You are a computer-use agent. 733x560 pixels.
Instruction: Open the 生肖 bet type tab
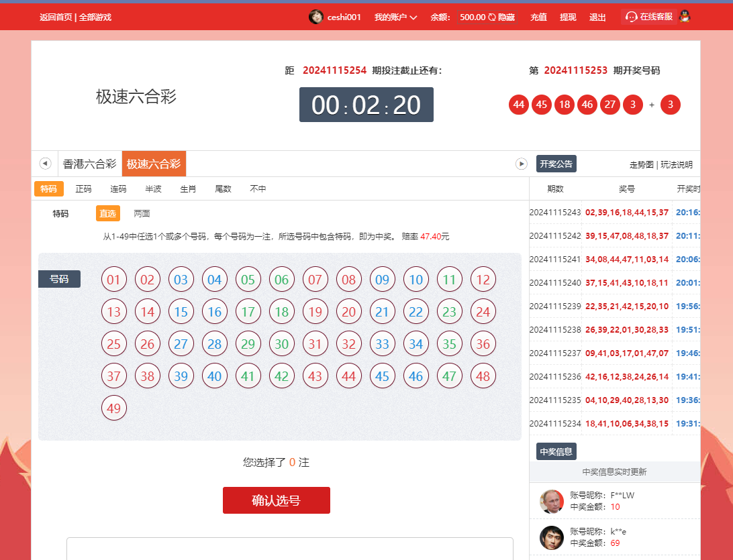(x=188, y=188)
